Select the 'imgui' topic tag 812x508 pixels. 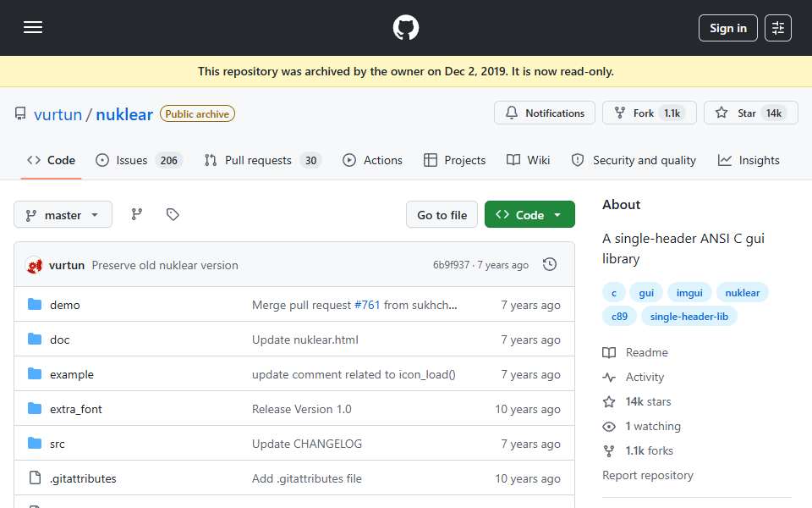pyautogui.click(x=689, y=293)
